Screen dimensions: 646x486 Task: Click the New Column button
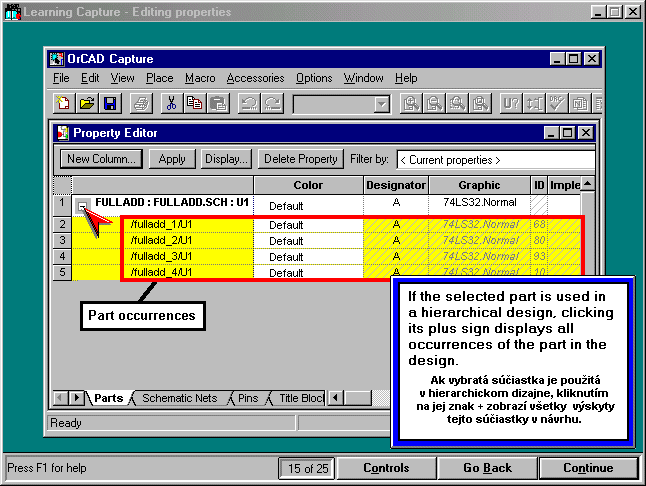tap(101, 159)
